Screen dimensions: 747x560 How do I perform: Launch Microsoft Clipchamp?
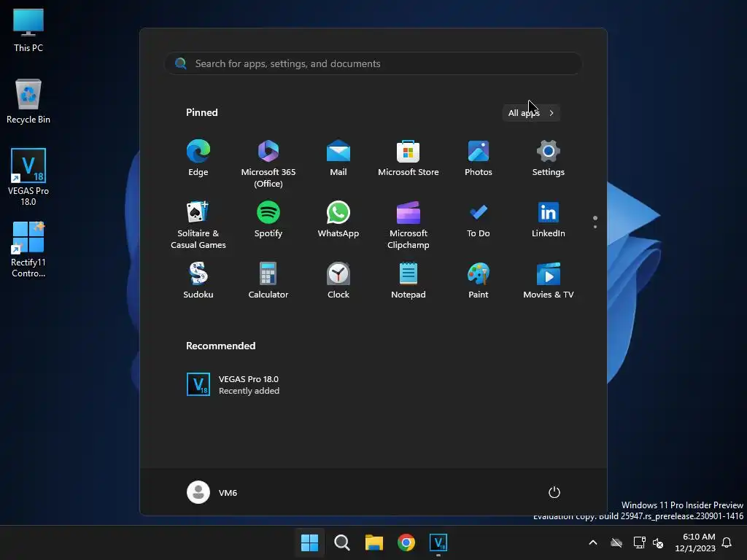tap(409, 225)
